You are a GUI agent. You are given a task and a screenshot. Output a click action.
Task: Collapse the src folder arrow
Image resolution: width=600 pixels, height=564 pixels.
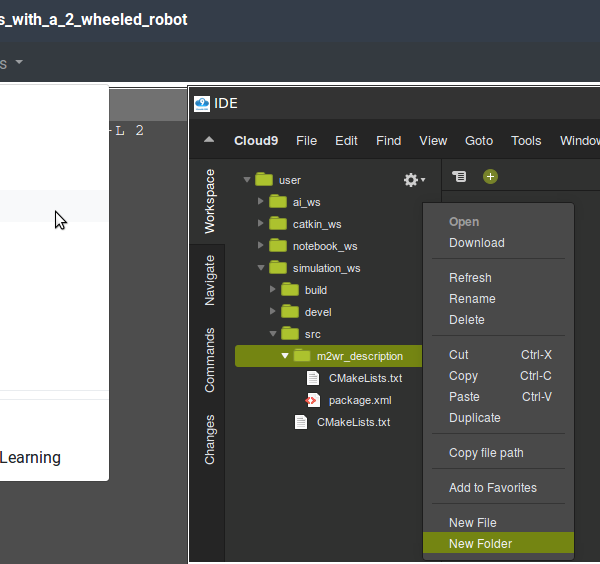[273, 334]
